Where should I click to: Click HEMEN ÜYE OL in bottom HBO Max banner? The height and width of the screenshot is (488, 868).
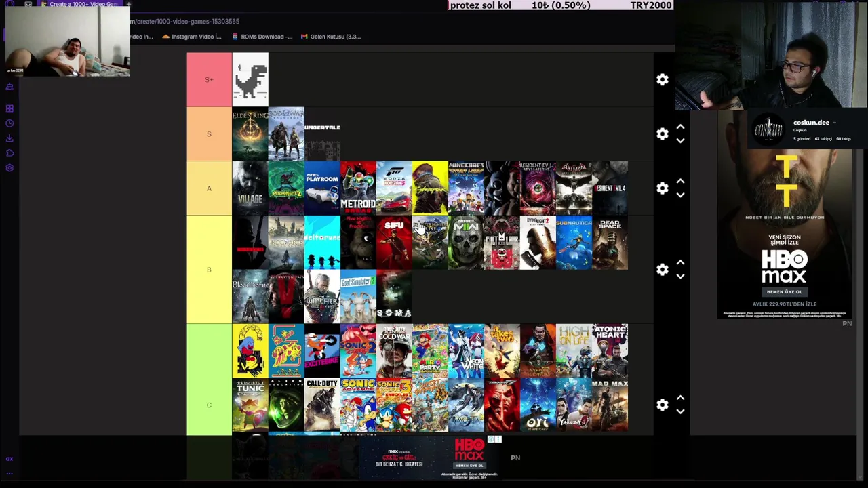click(469, 466)
